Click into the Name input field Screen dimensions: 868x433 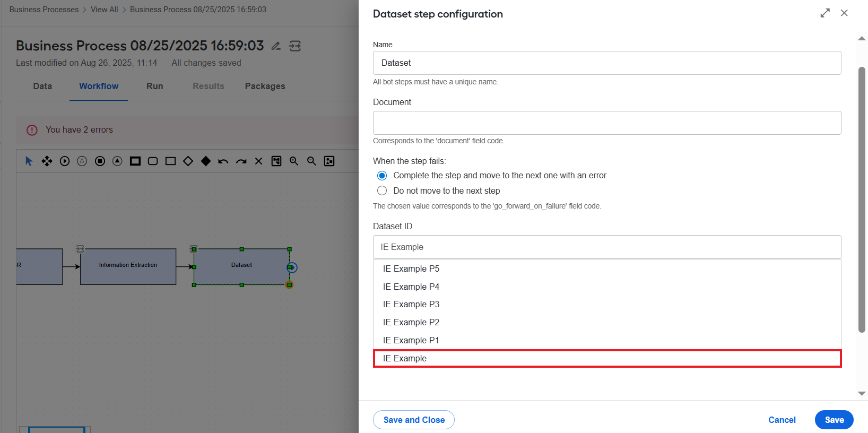point(607,63)
